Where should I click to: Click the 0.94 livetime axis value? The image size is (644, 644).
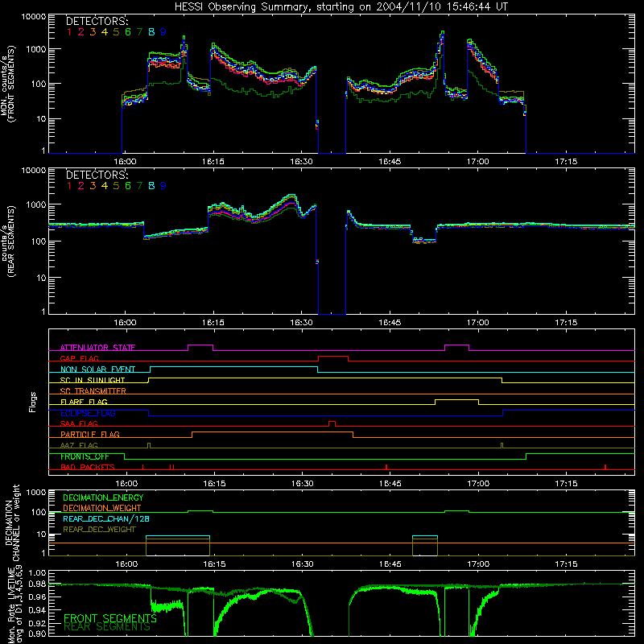[x=37, y=610]
